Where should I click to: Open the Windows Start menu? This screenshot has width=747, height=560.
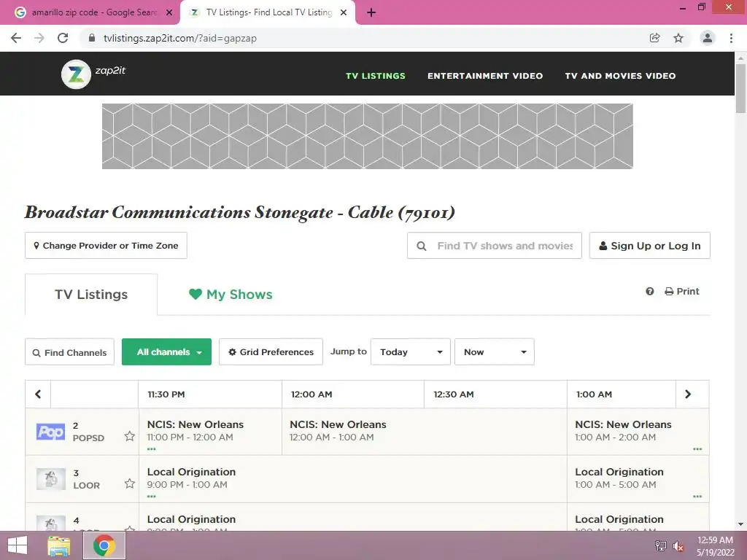click(18, 545)
